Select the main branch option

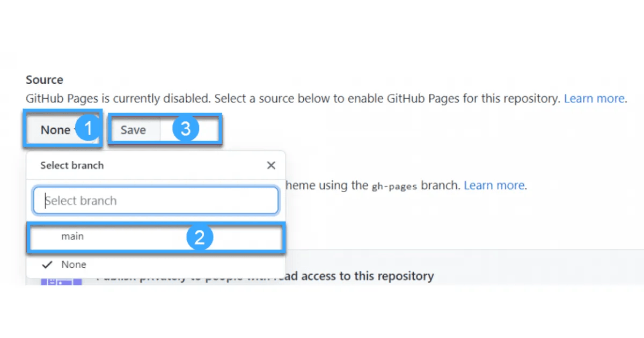point(73,236)
